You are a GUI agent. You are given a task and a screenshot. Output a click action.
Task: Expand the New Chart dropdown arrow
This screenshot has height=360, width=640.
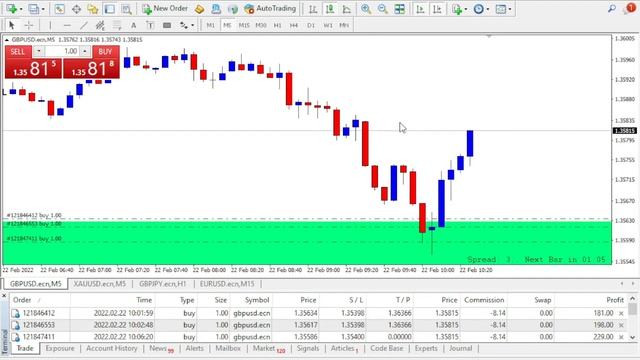tap(21, 9)
